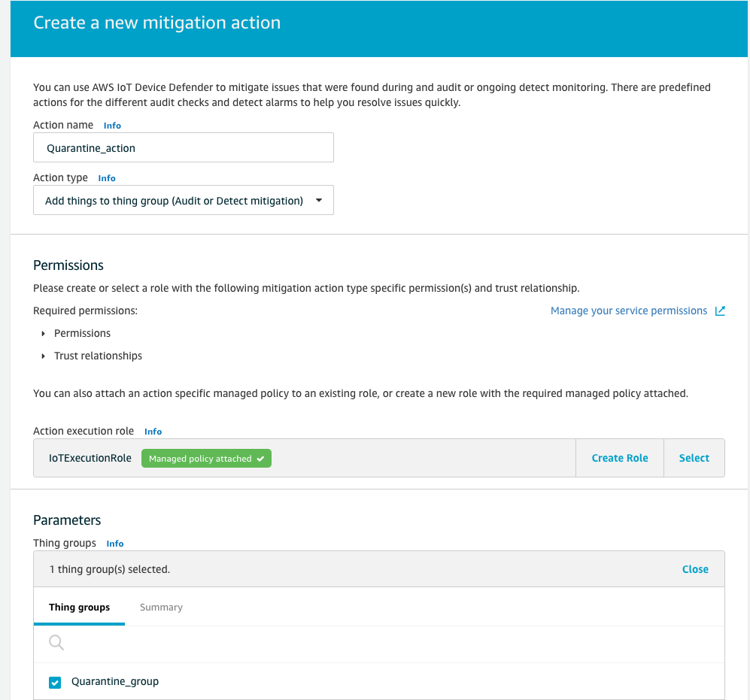Click the green Managed policy attached badge
This screenshot has width=750, height=700.
pyautogui.click(x=206, y=458)
